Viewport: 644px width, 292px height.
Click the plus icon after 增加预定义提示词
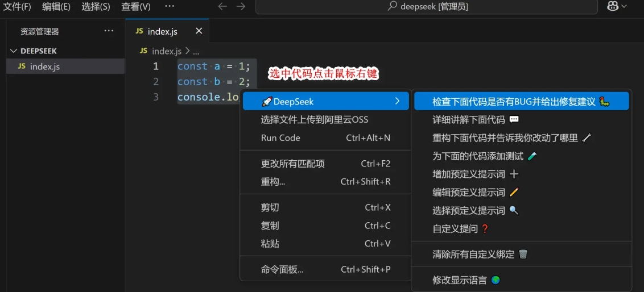point(514,174)
